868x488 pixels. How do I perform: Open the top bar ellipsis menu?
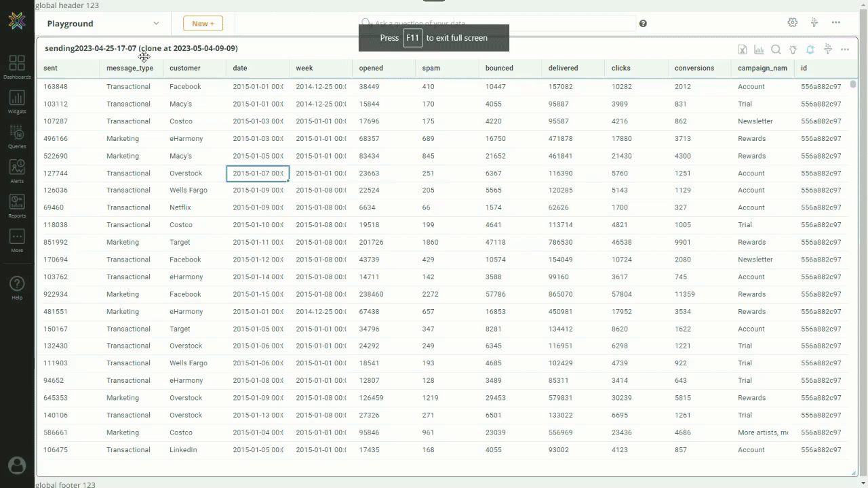tap(836, 22)
